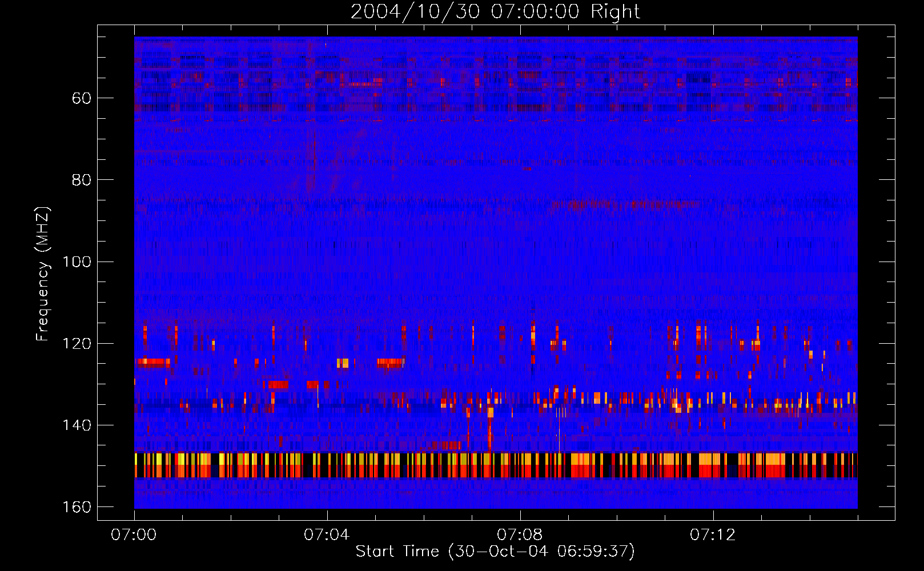Click the 07:00 time tick label
Screen dimensions: 924x571
coord(134,535)
